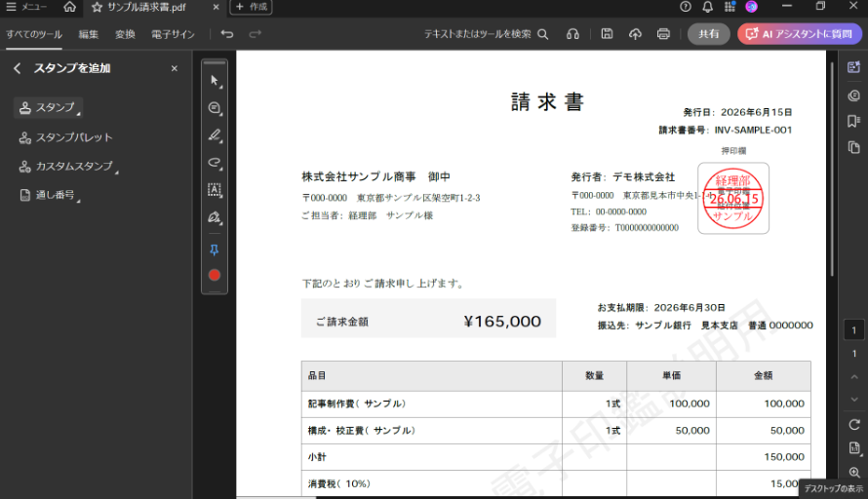Switch to すべてのツール tab
Screen dimensions: 868x499
click(x=34, y=34)
